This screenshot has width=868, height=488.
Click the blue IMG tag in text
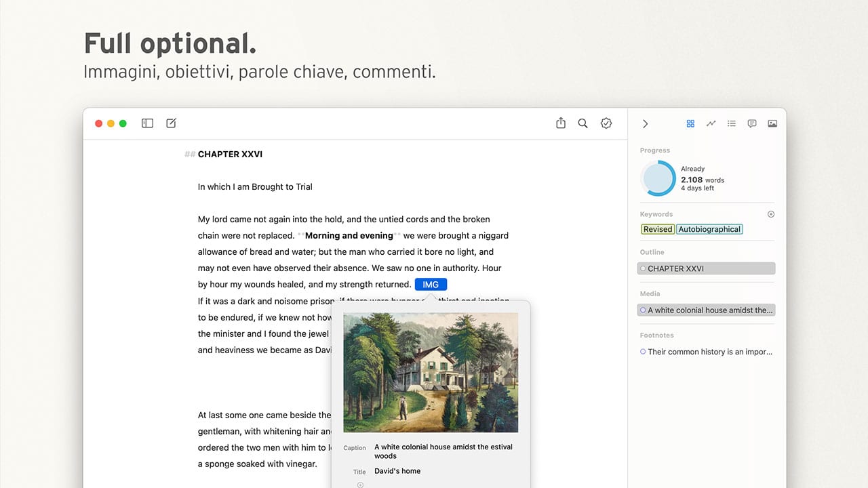click(431, 285)
